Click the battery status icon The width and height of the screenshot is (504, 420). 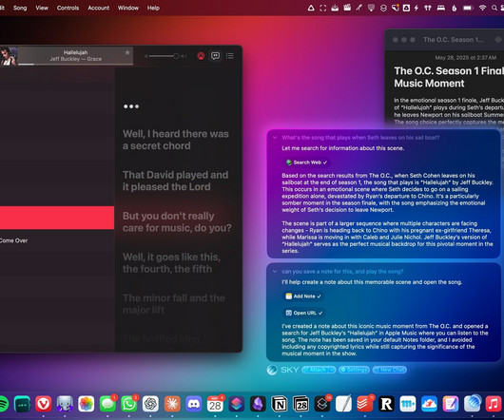(467, 8)
